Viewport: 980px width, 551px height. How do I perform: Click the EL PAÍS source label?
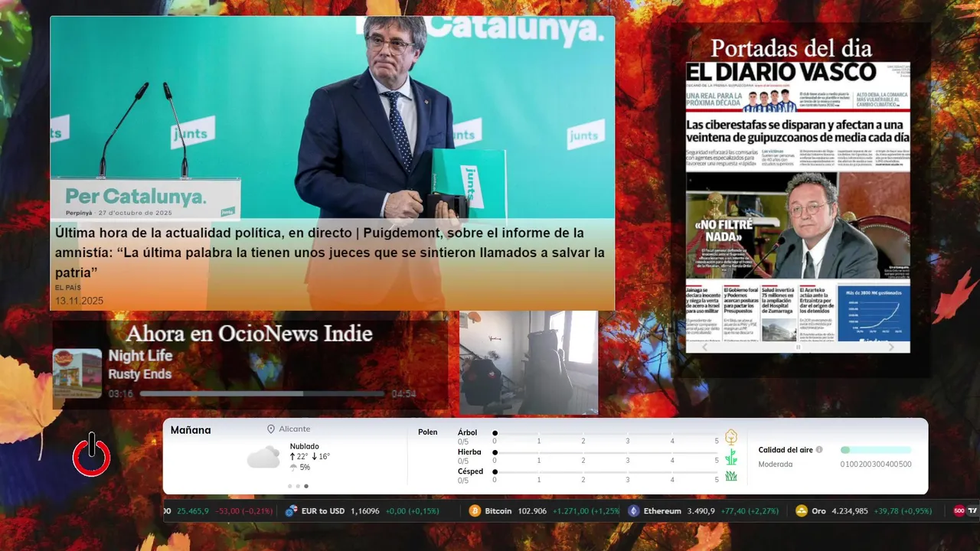(67, 288)
